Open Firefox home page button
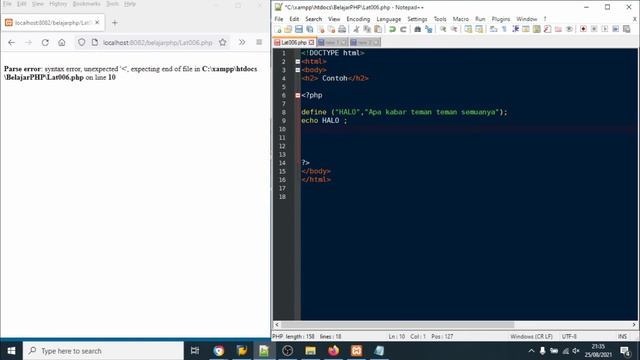The image size is (640, 360). coord(62,42)
